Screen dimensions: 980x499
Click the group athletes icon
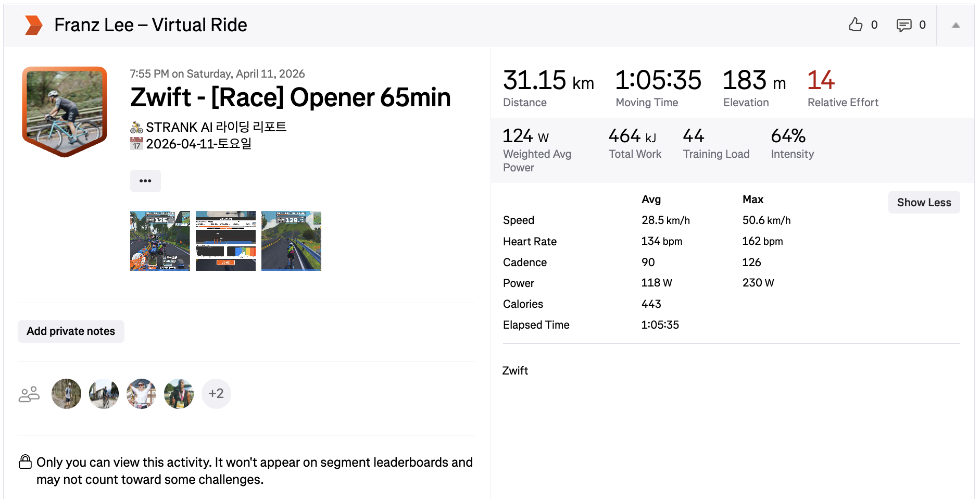pyautogui.click(x=29, y=394)
